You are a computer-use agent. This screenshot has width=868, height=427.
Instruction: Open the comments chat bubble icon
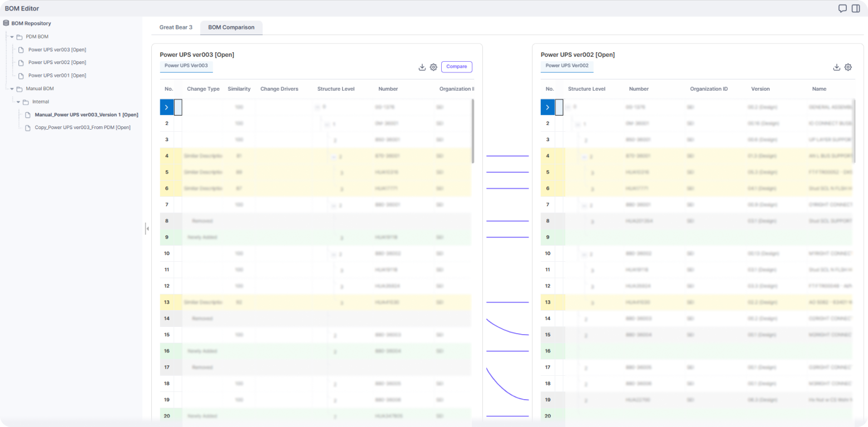click(x=842, y=8)
